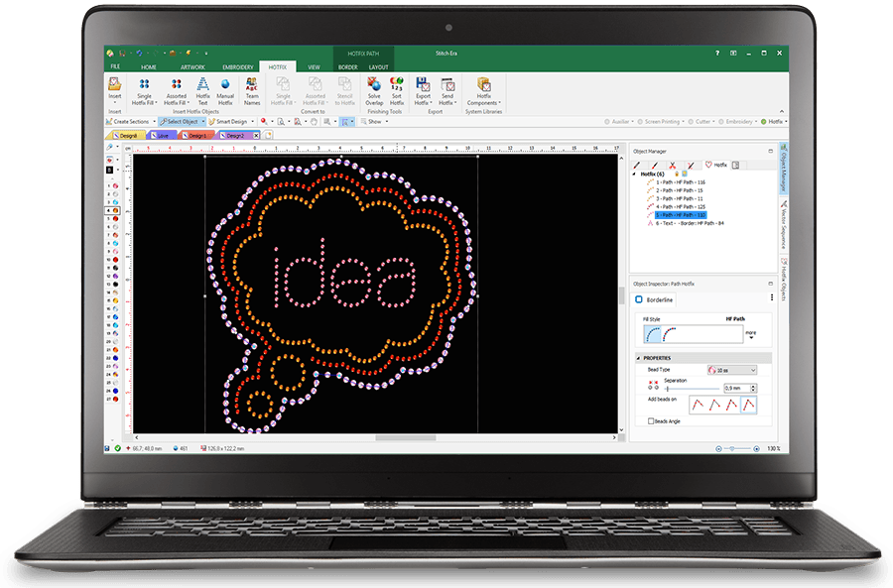Click the Sort Hotfix icon
The width and height of the screenshot is (893, 588).
pyautogui.click(x=397, y=90)
